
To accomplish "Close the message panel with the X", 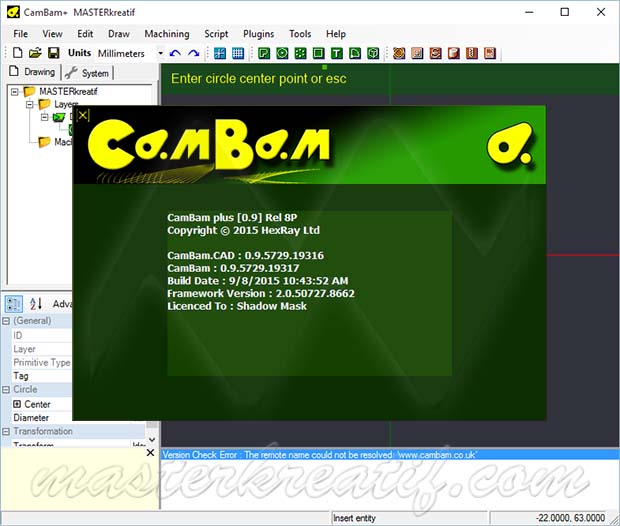I will (150, 452).
